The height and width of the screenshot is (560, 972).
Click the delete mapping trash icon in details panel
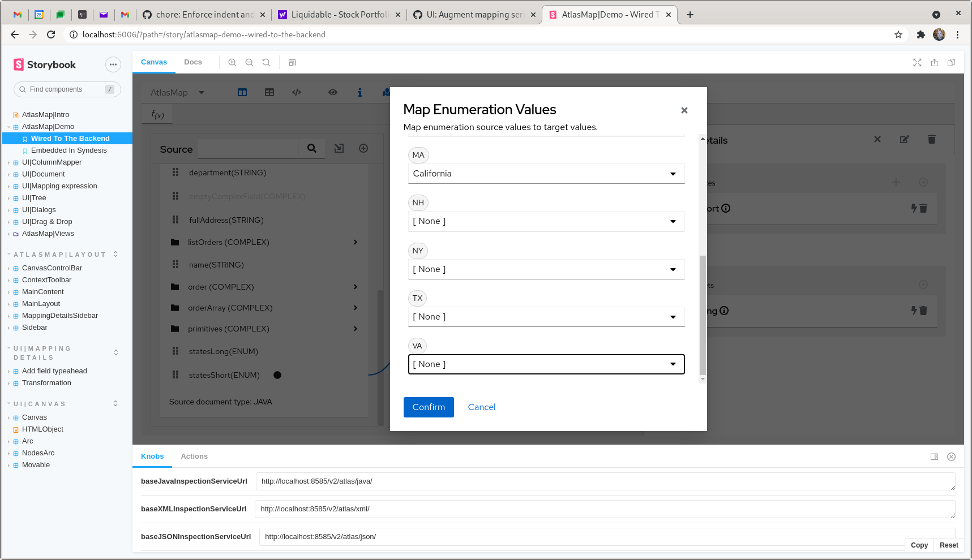click(x=932, y=139)
